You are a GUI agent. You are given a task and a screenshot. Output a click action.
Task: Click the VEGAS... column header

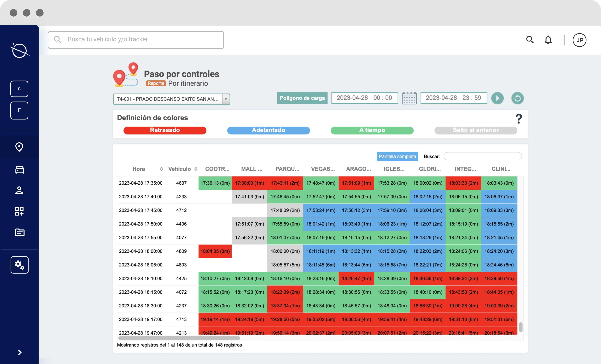(323, 169)
